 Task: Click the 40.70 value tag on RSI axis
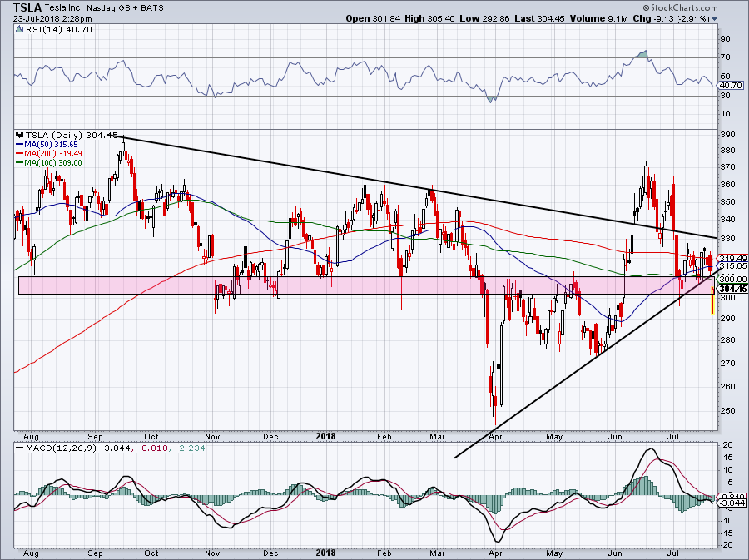pos(731,86)
